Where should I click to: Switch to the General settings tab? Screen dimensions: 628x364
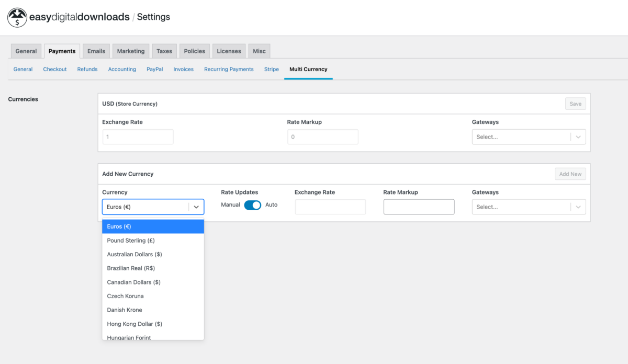(x=26, y=51)
